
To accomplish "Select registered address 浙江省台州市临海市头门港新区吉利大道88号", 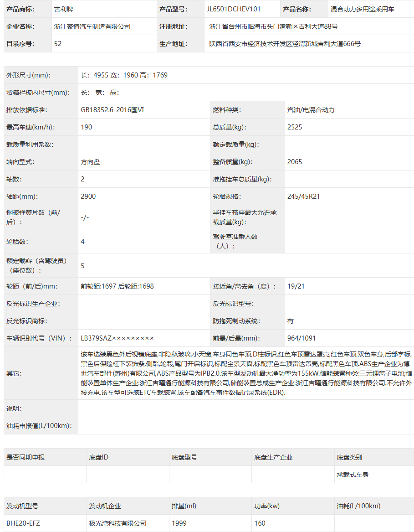I will [273, 26].
